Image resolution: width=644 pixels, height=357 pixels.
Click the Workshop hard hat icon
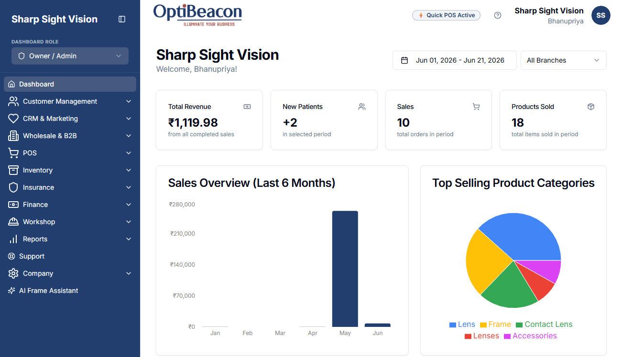[x=13, y=222]
